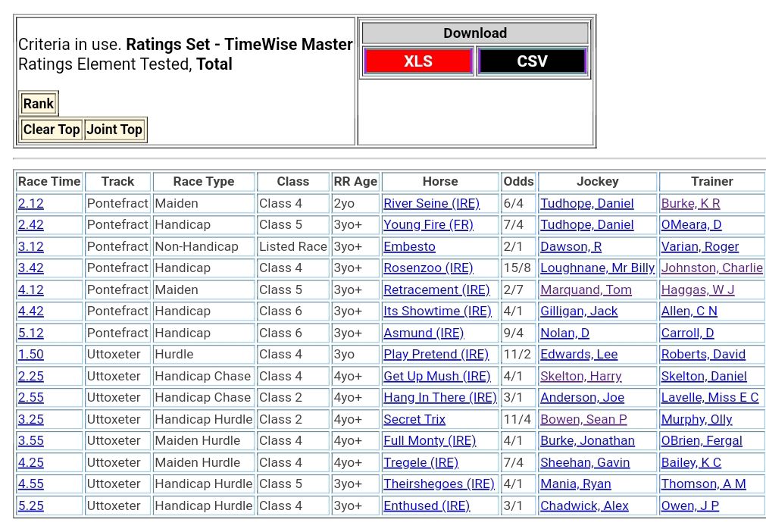The image size is (766, 532).
Task: Download the ratings as CSV
Action: tap(532, 61)
